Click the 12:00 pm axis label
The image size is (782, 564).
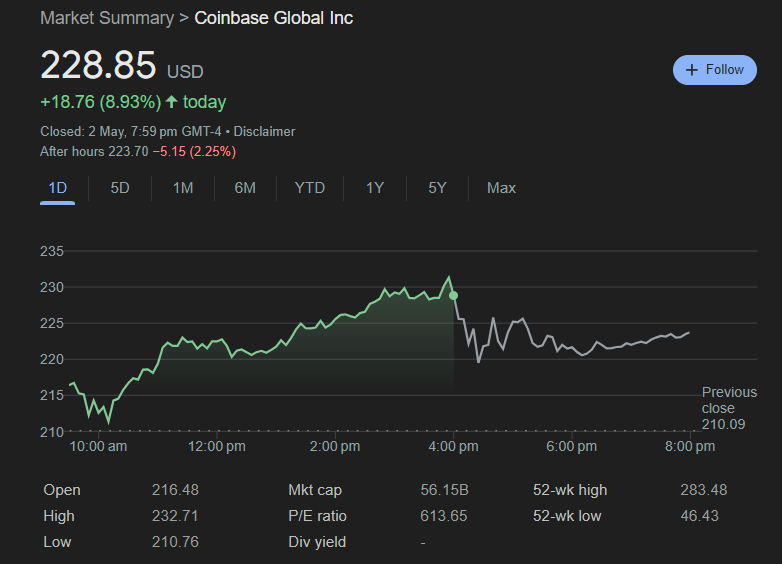pos(216,446)
